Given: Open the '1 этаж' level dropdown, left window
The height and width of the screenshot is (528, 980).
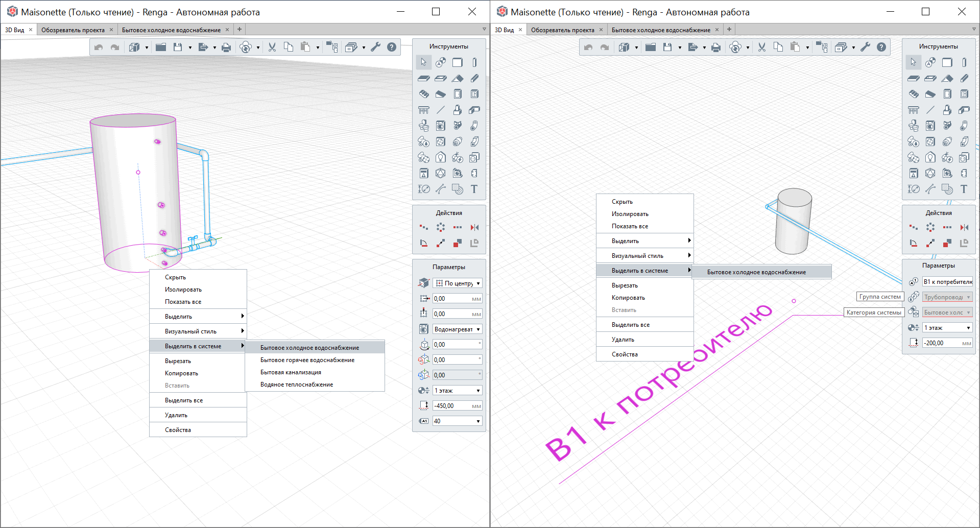Looking at the screenshot, I should pyautogui.click(x=458, y=391).
